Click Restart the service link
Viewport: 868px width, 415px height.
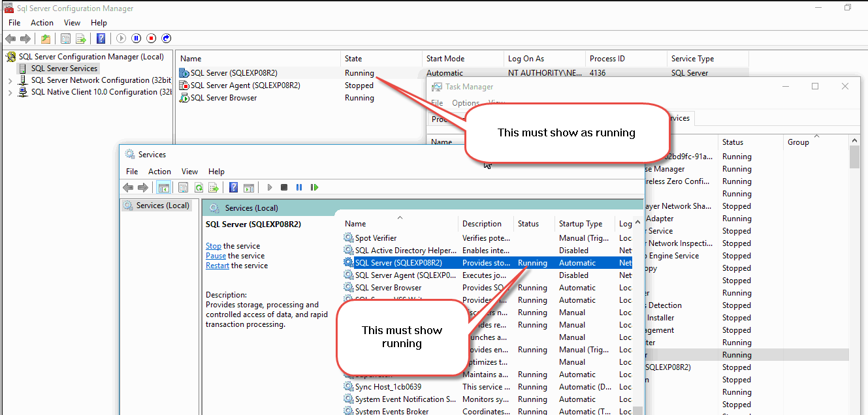pos(217,266)
